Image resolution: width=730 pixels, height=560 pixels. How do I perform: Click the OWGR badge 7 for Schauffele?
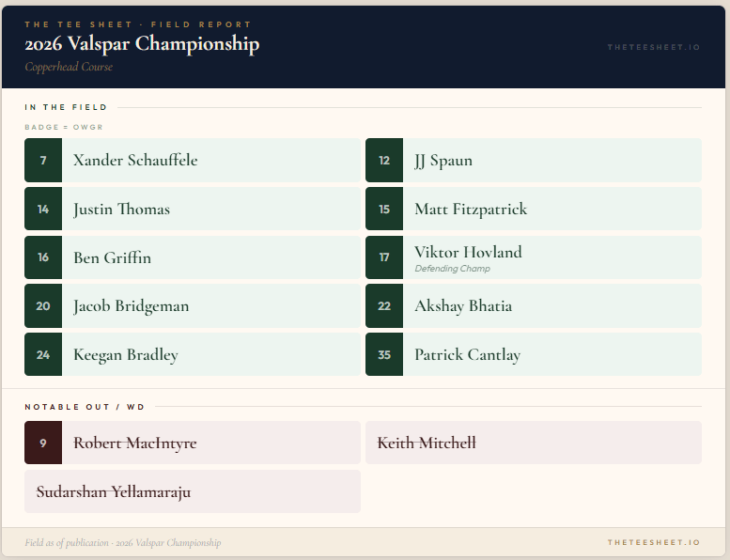coord(43,160)
